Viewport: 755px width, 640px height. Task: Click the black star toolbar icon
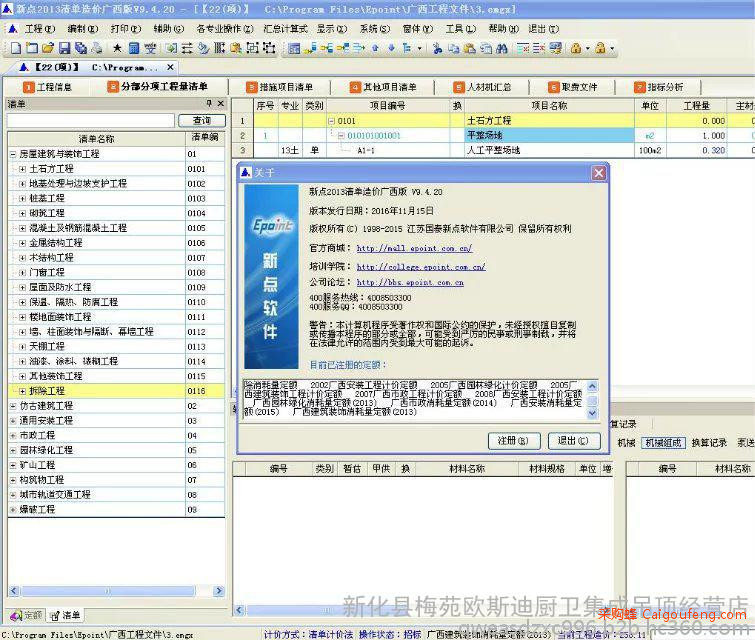117,48
